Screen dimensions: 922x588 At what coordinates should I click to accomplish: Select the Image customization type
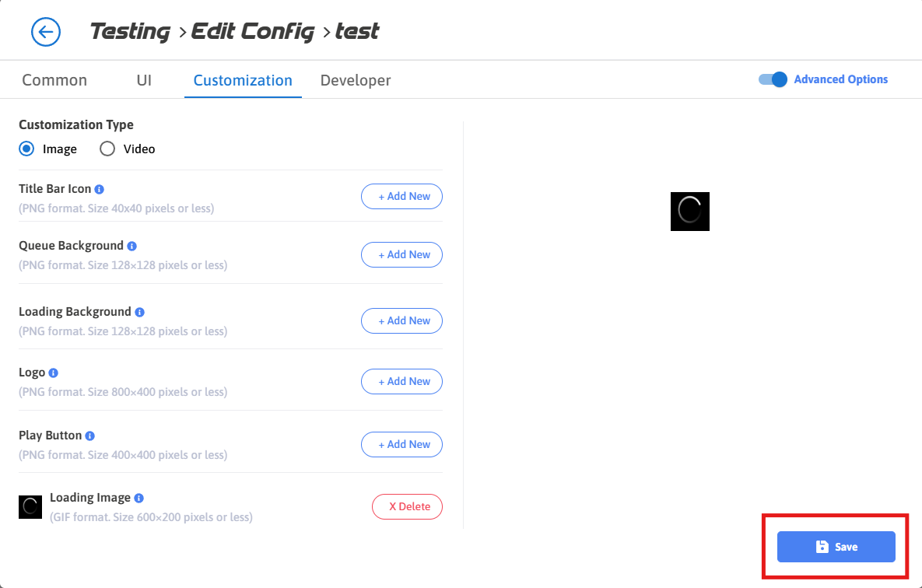point(26,149)
